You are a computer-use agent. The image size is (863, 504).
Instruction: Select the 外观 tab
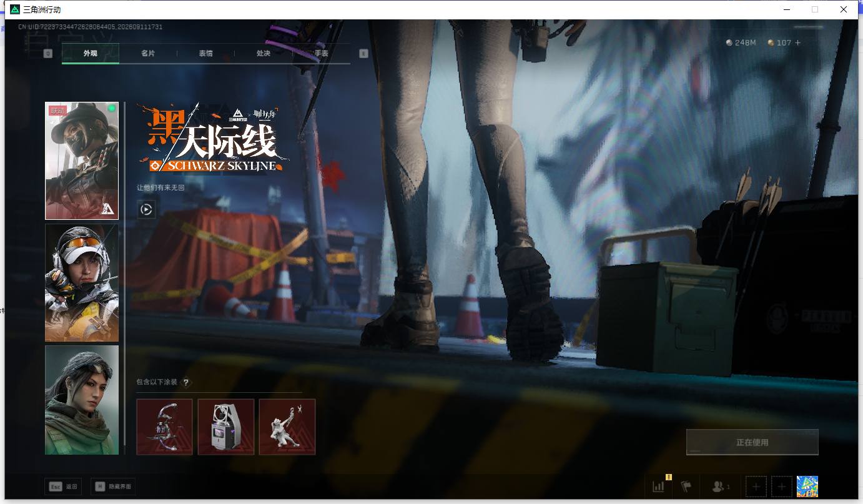tap(91, 54)
